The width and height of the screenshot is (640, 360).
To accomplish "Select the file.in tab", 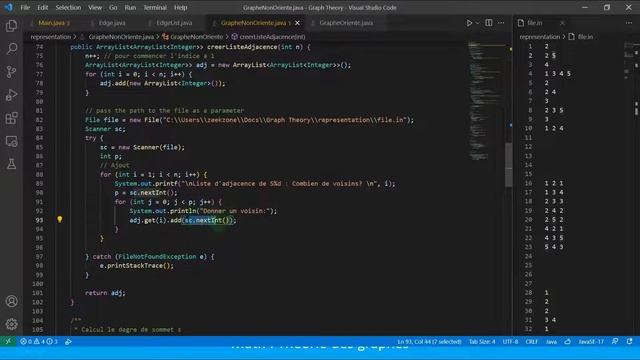I will (x=535, y=23).
